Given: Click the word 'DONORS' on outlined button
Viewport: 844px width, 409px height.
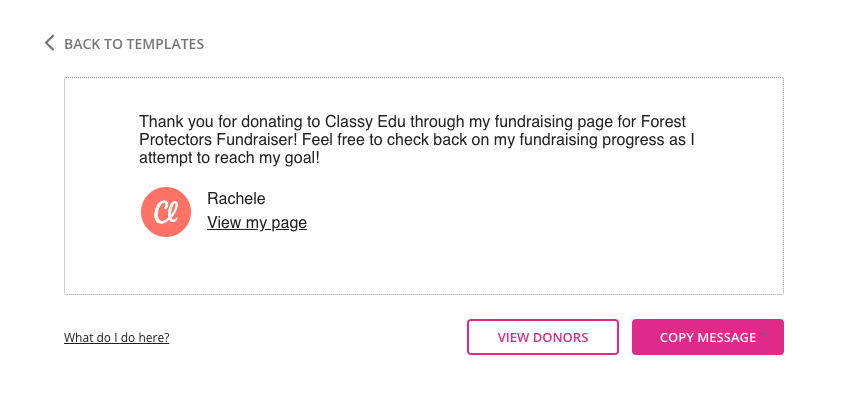Looking at the screenshot, I should pyautogui.click(x=560, y=337).
